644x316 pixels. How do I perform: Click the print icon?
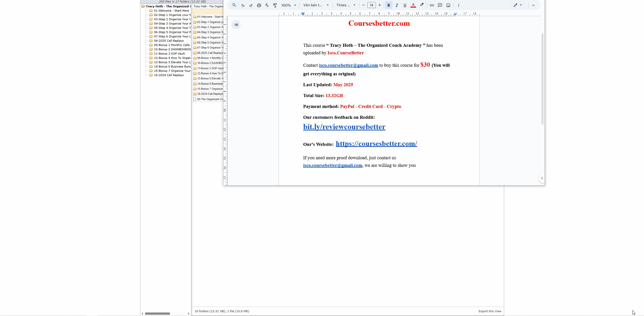point(259,5)
